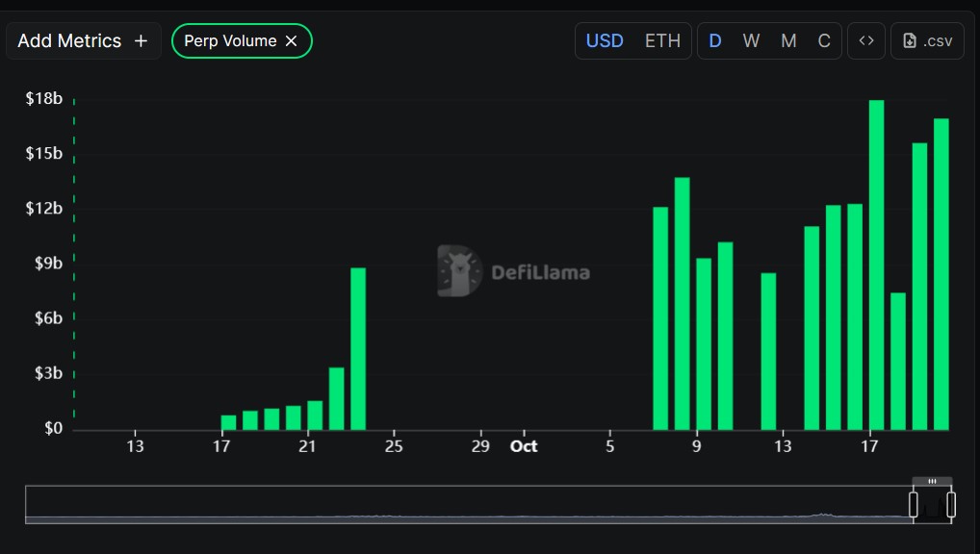Select the M monthly interval
Screen dimensions: 980x554
pyautogui.click(x=788, y=41)
